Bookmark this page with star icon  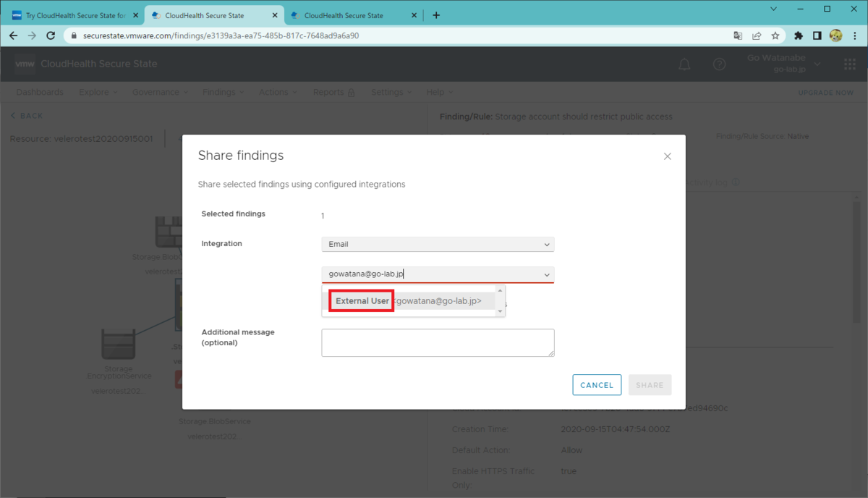point(775,35)
